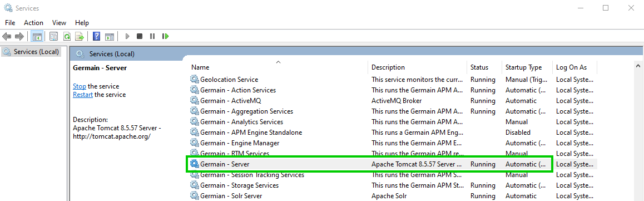Click the Export List toolbar icon
This screenshot has height=201, width=644.
(80, 37)
